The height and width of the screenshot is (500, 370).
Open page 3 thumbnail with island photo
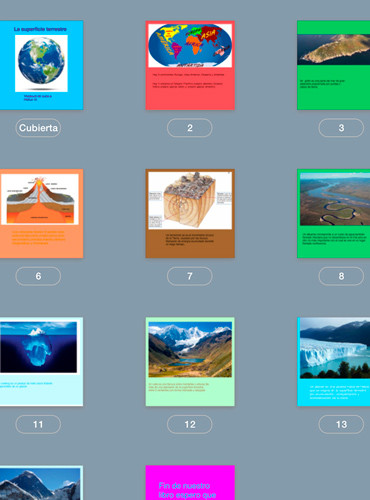pyautogui.click(x=334, y=65)
